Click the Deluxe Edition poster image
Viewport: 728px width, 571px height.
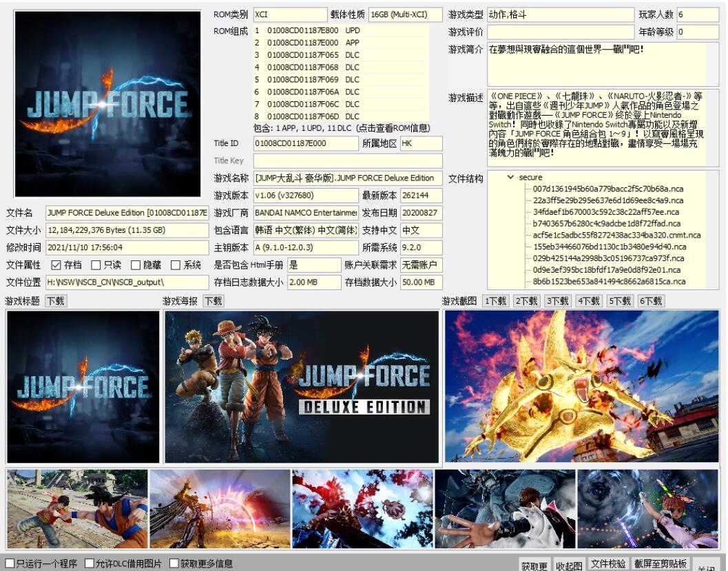[302, 386]
